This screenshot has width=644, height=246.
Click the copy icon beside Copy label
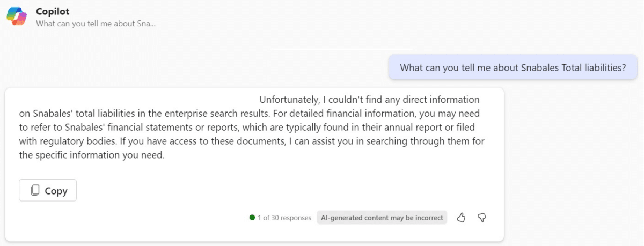(x=35, y=190)
